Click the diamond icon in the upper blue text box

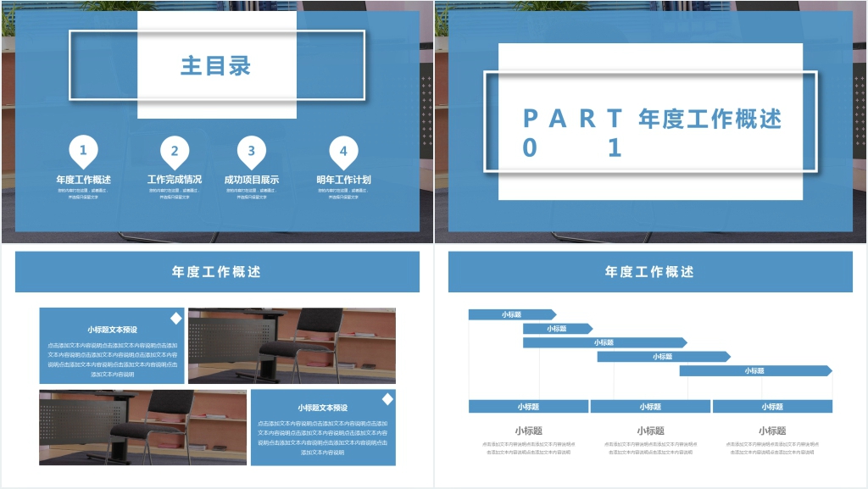175,318
